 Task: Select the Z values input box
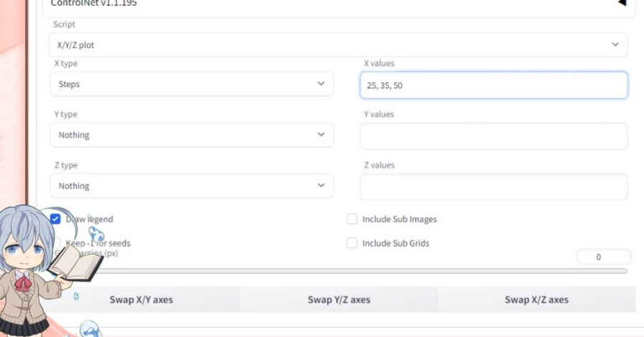pos(493,187)
